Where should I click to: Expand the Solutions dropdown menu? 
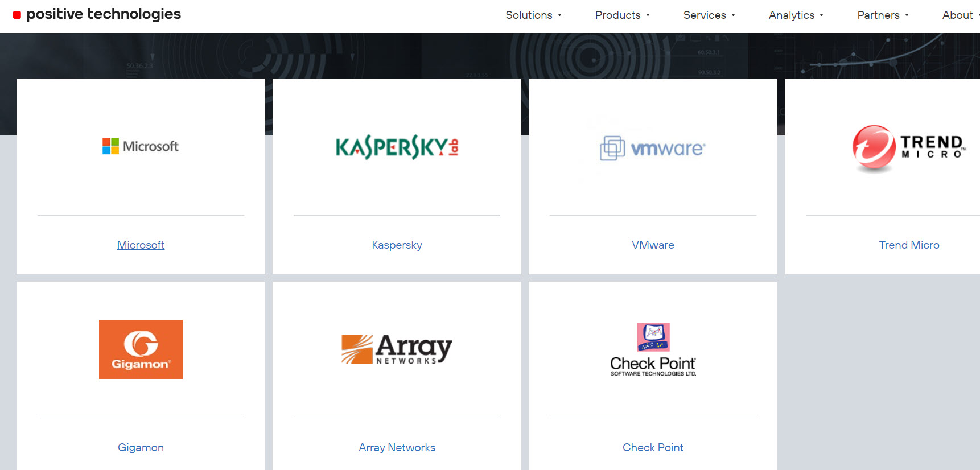coord(533,15)
